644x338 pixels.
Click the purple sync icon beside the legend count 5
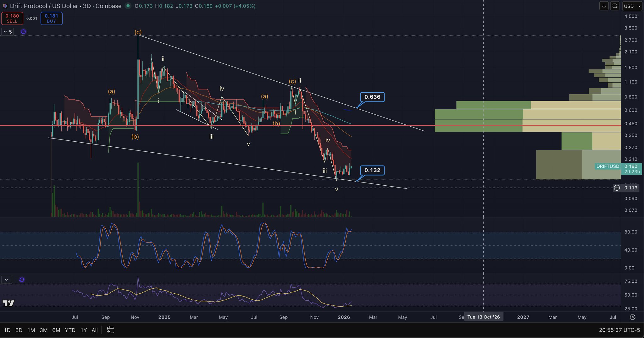tap(23, 32)
